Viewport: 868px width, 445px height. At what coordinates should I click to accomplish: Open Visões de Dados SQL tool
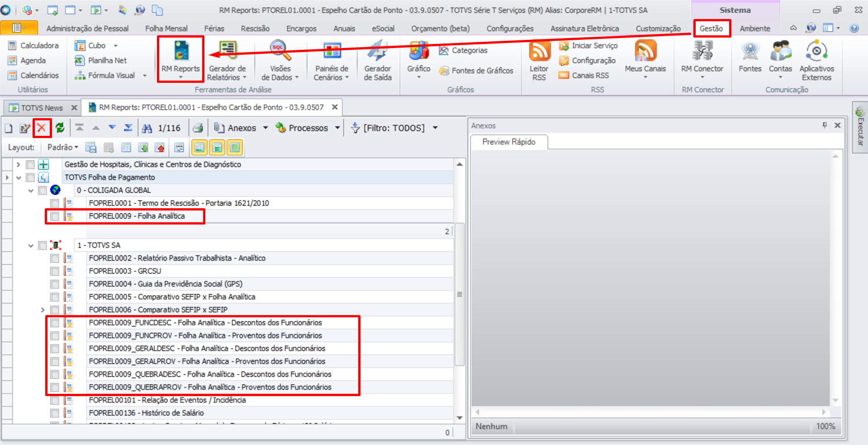click(280, 60)
